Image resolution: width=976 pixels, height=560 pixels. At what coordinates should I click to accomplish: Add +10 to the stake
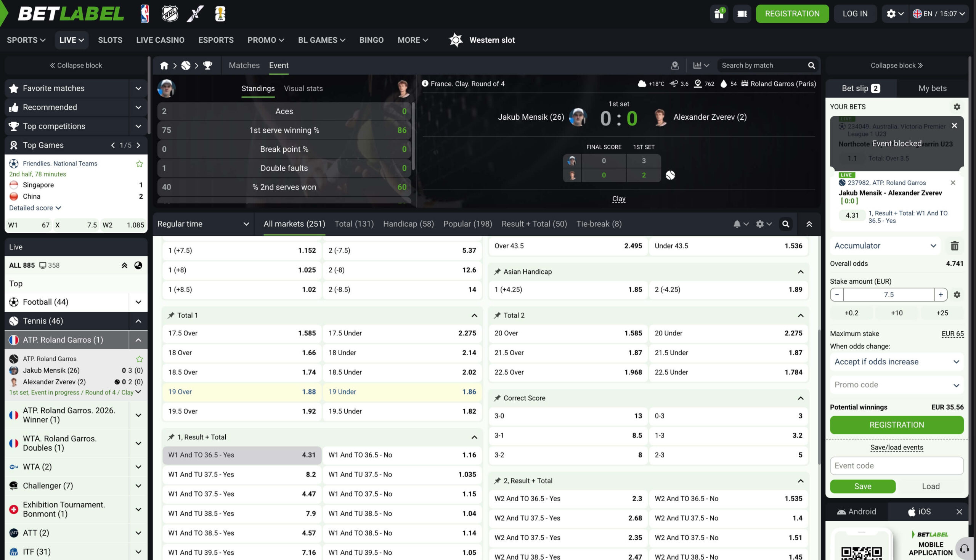point(897,313)
